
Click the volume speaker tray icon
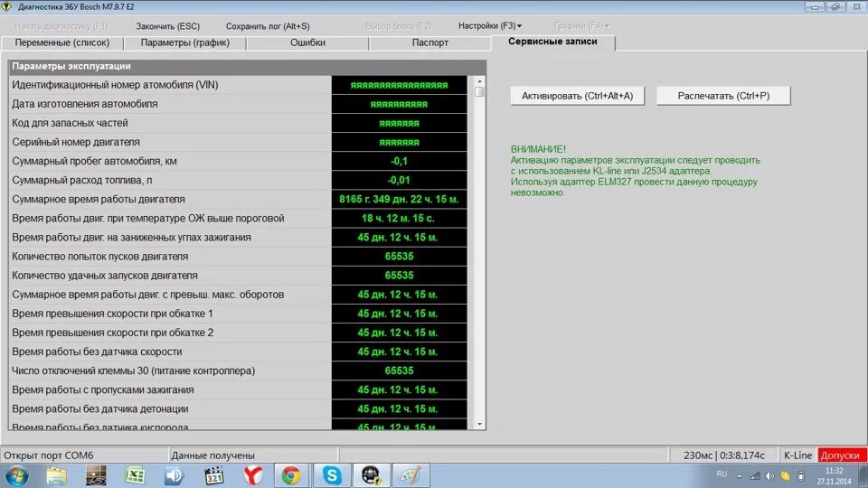click(770, 476)
